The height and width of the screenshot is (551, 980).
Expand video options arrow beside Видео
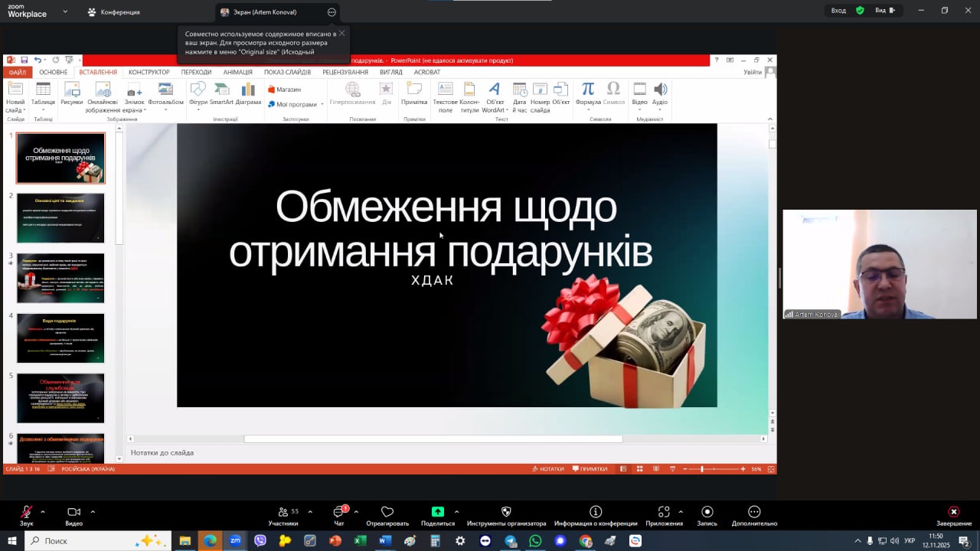[x=93, y=512]
